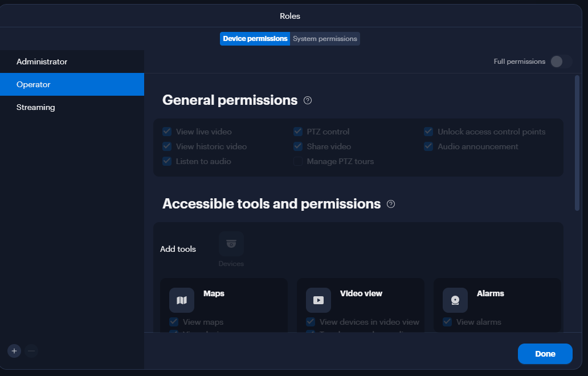The width and height of the screenshot is (588, 376).
Task: Switch to Device permissions tab
Action: pyautogui.click(x=255, y=39)
